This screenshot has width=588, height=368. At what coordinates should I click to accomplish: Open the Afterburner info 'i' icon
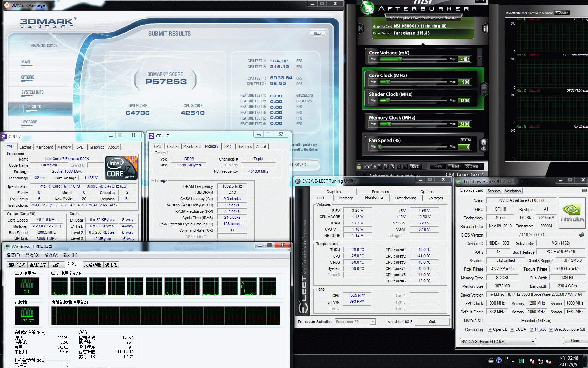pos(485,28)
